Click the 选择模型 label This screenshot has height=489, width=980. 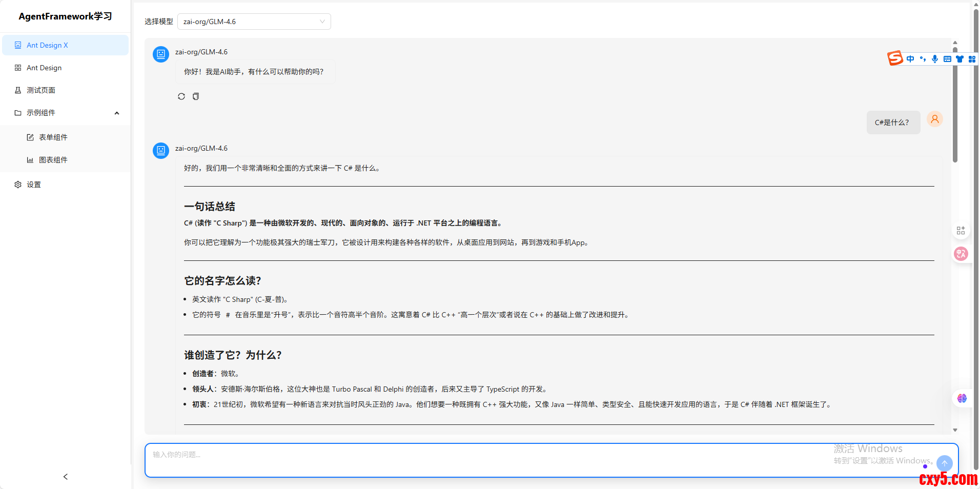tap(159, 22)
